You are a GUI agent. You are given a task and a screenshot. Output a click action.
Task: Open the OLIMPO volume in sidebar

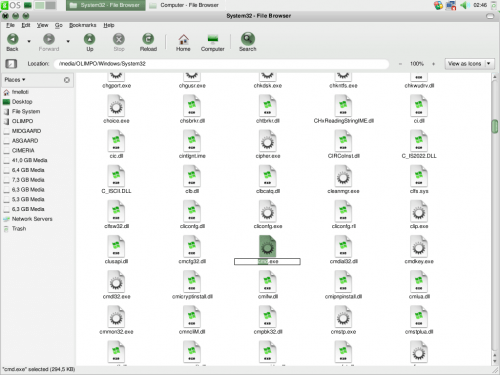tap(22, 121)
